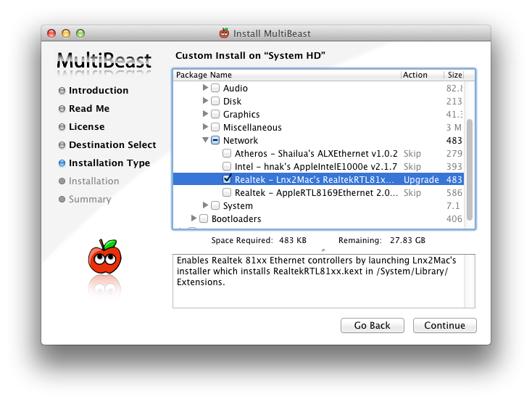Expand the System disclosure triangle

[x=205, y=205]
